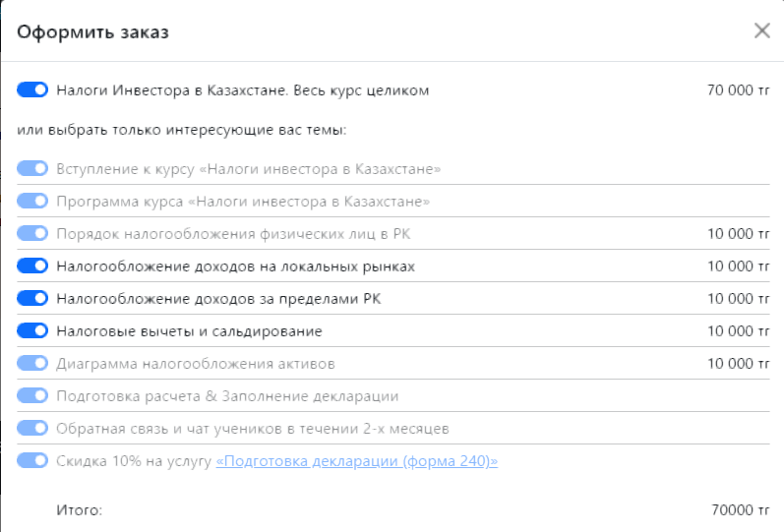
Task: Disable the tax deductions and netting switch
Action: click(32, 331)
